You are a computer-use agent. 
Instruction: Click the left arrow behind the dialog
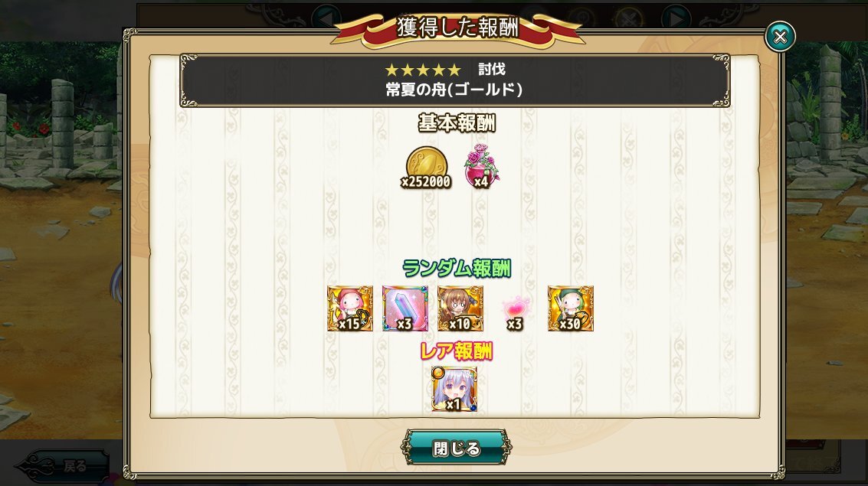[x=326, y=18]
